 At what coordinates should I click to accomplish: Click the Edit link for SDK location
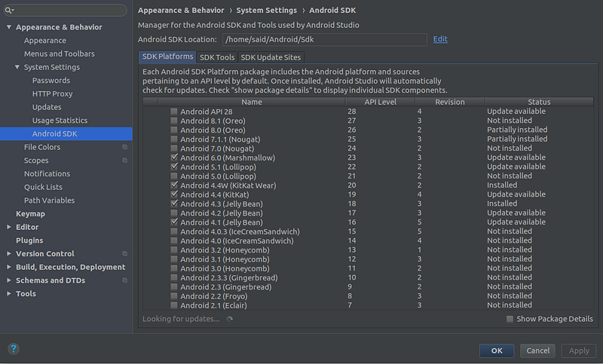coord(440,39)
